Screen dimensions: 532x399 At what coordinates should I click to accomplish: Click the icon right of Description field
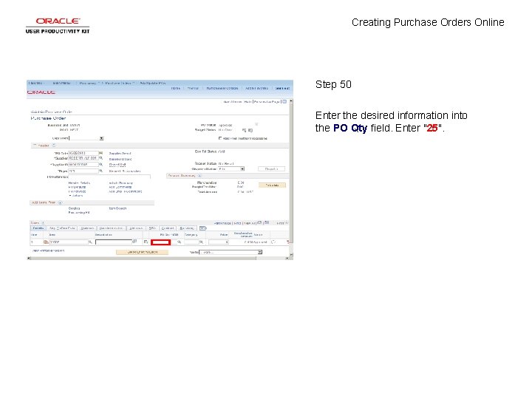point(134,242)
